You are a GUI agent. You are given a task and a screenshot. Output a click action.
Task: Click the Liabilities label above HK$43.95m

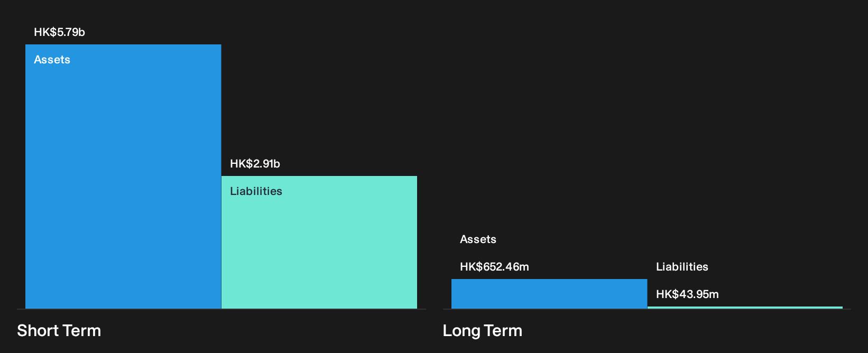point(682,267)
